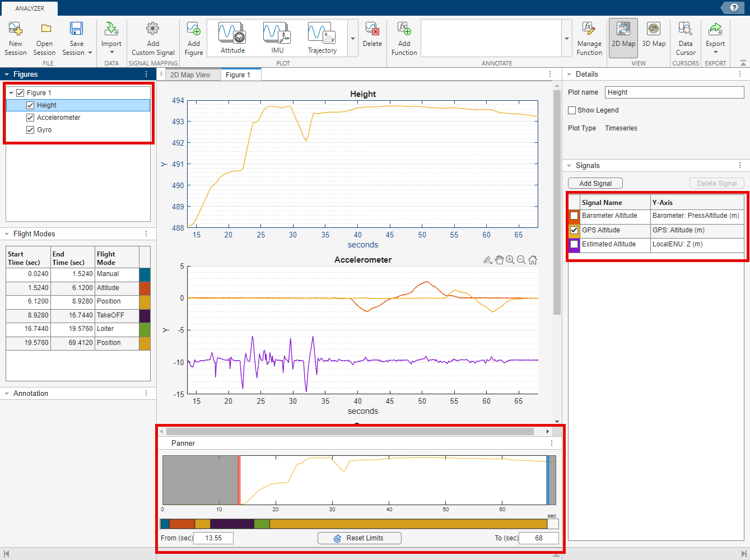The height and width of the screenshot is (560, 750).
Task: Collapse the Signals panel
Action: tap(569, 166)
